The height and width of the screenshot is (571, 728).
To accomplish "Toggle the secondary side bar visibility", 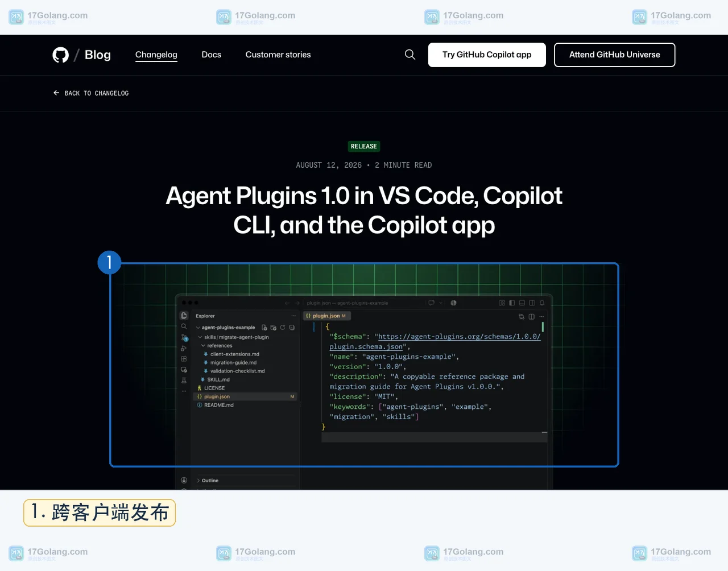I will point(532,303).
